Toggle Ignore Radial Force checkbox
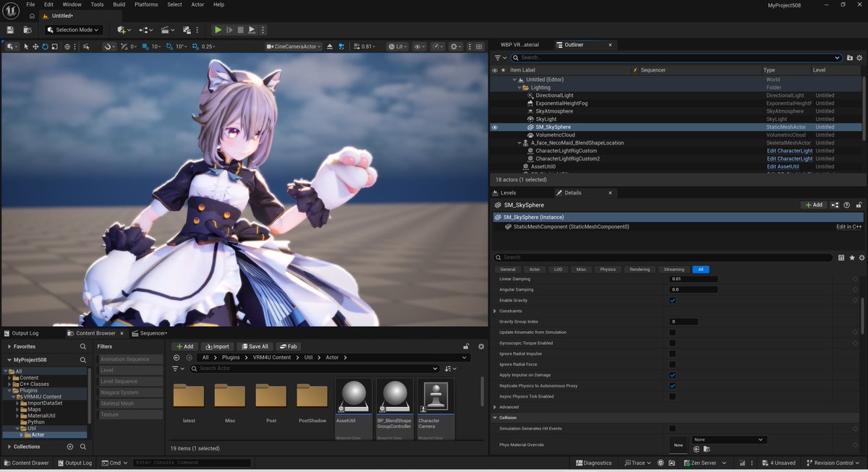Viewport: 868px width, 472px height. tap(673, 364)
